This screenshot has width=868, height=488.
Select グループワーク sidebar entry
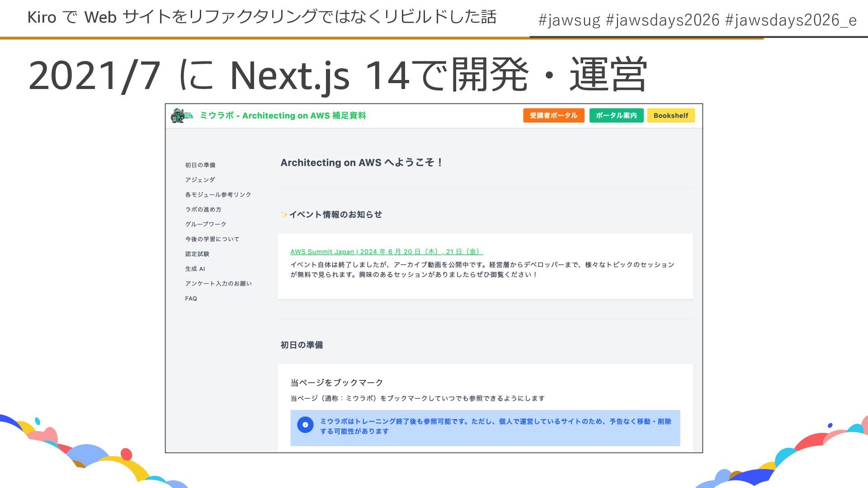click(x=205, y=224)
